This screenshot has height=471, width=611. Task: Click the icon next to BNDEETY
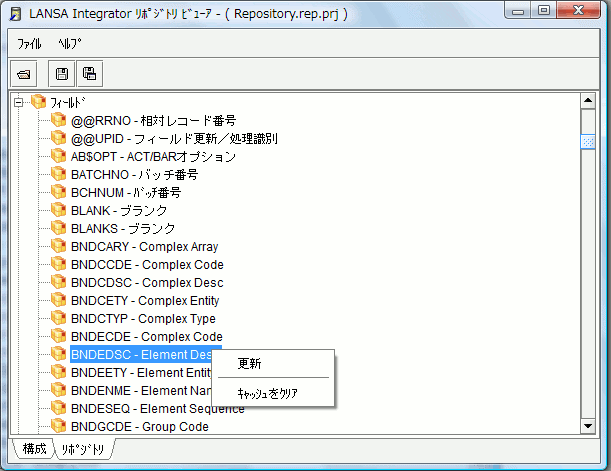[x=58, y=372]
